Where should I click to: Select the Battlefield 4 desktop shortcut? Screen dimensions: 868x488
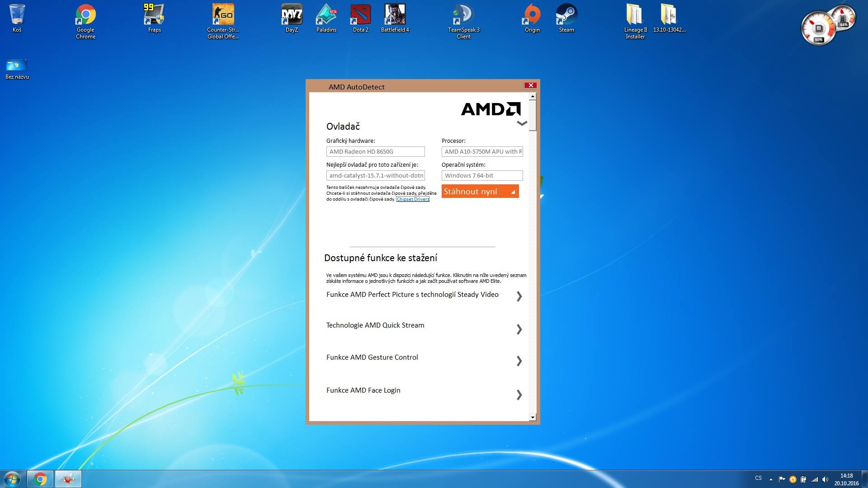coord(395,19)
